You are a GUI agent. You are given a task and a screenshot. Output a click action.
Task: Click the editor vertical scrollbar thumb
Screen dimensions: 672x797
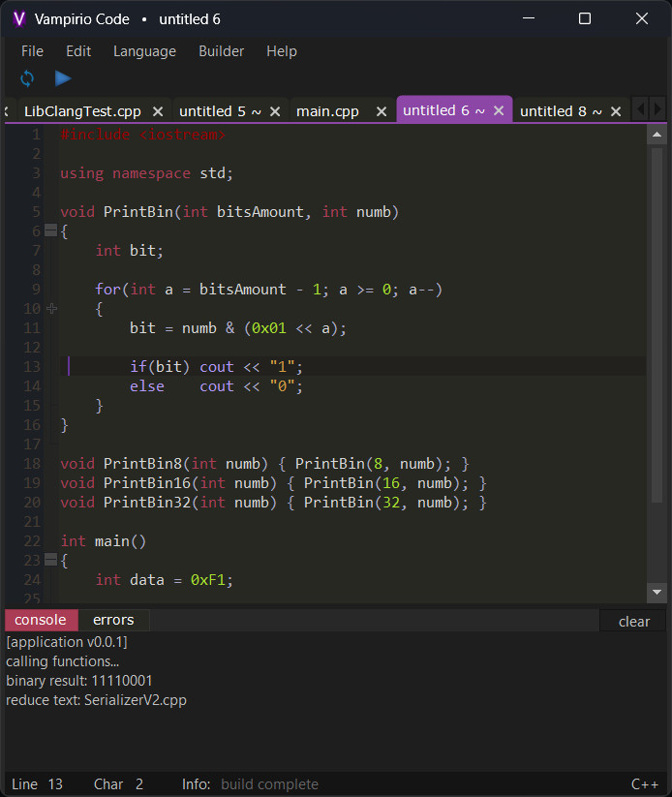pyautogui.click(x=657, y=325)
